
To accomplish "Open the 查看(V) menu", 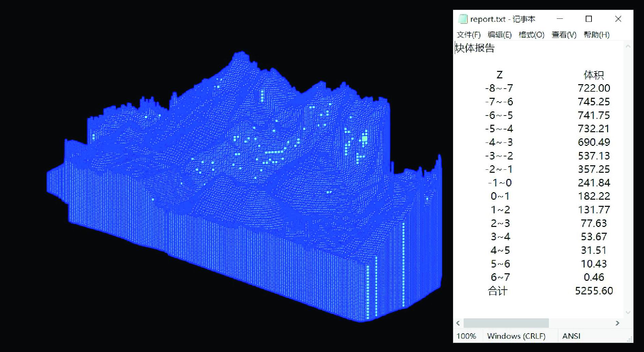I will (564, 35).
